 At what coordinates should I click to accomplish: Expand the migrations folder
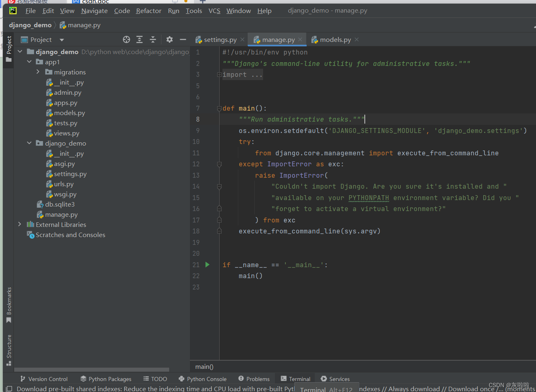tap(38, 72)
